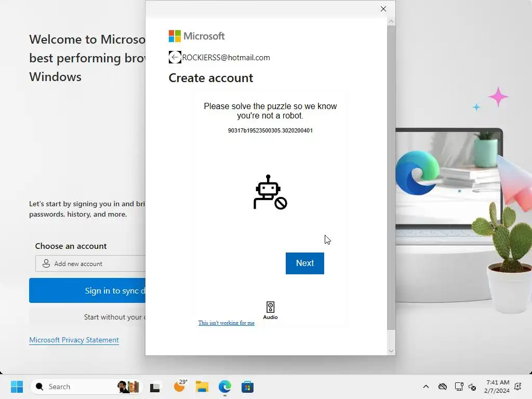Click the taskbar Search box

86,387
